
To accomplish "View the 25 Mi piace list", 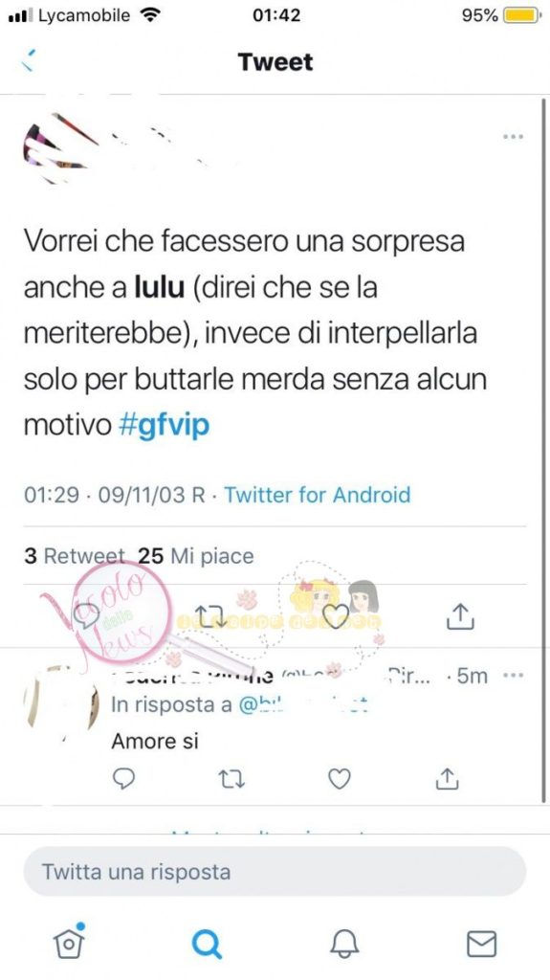I will (196, 556).
